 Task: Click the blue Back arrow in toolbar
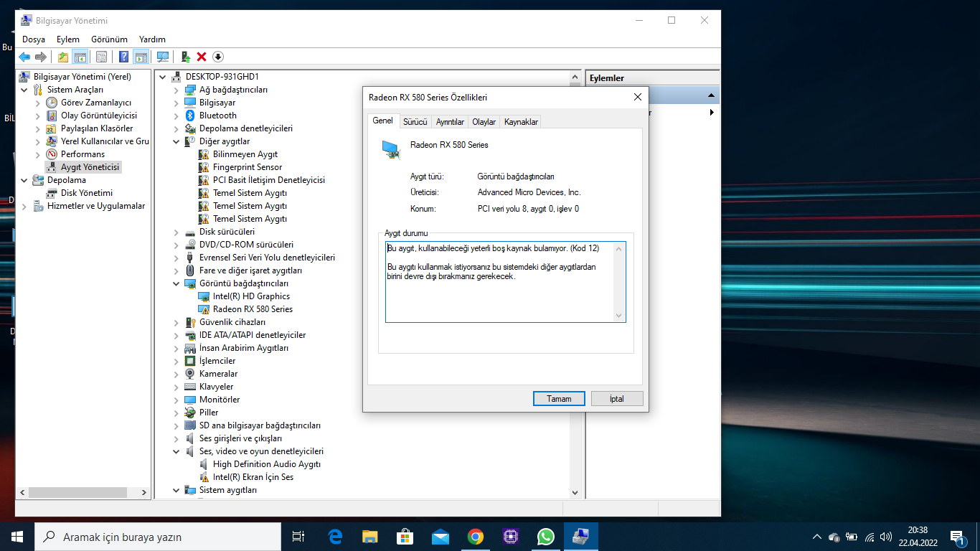[24, 57]
